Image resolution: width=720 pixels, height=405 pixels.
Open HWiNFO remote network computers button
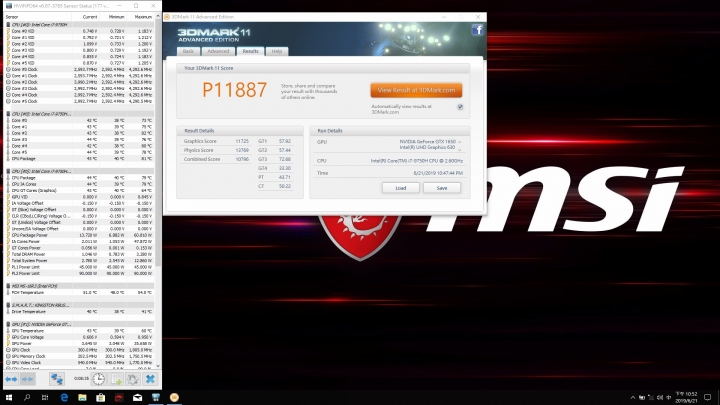(57, 379)
